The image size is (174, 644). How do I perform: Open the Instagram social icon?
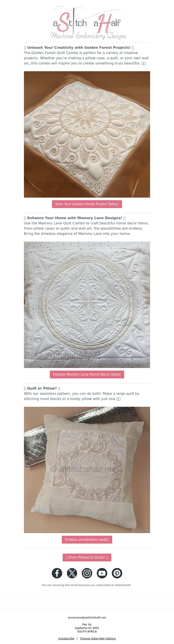click(87, 573)
